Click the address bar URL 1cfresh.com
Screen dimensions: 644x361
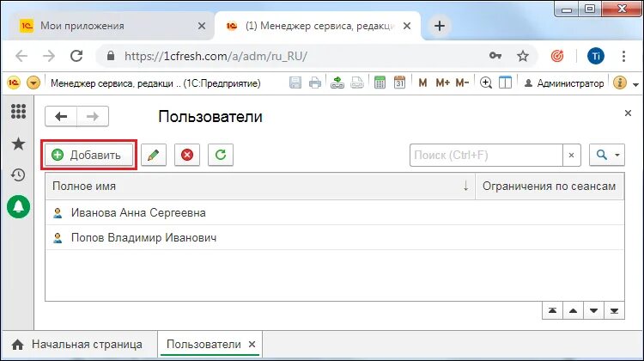pos(216,56)
